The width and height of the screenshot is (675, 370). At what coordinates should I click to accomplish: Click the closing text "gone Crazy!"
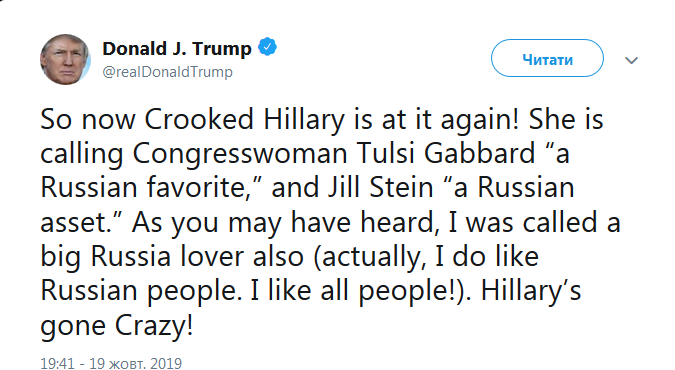click(x=117, y=326)
